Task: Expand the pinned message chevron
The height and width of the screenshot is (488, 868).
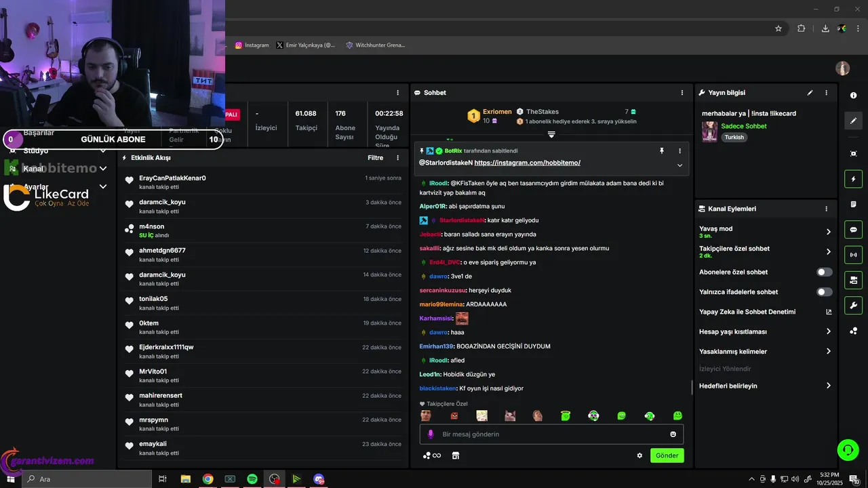Action: click(x=679, y=165)
